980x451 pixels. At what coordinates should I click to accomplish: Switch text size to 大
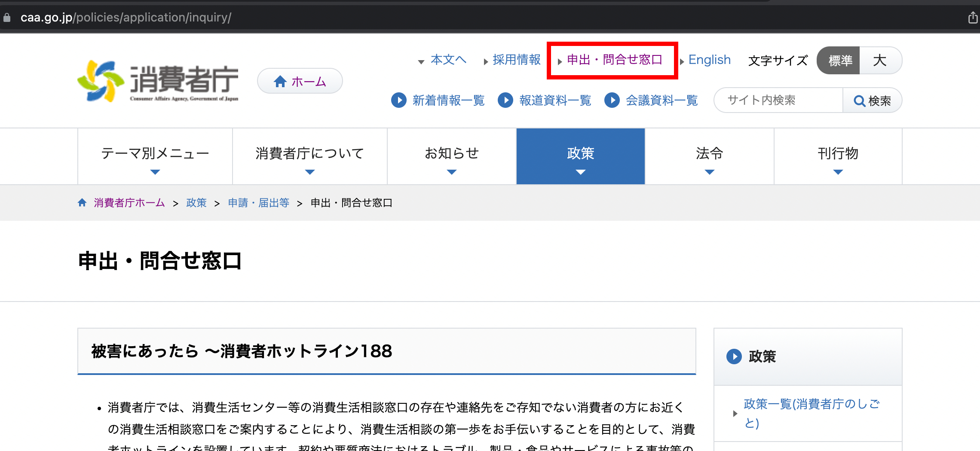click(881, 61)
